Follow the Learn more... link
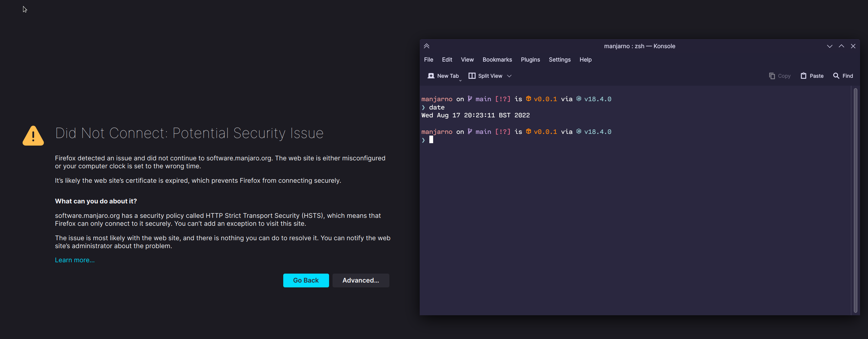868x339 pixels. [x=75, y=260]
